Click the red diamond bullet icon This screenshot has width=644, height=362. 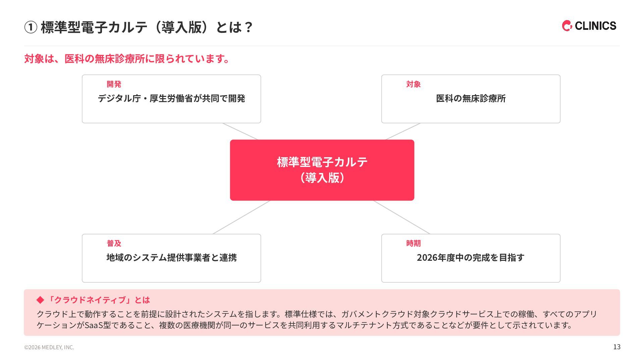point(40,300)
